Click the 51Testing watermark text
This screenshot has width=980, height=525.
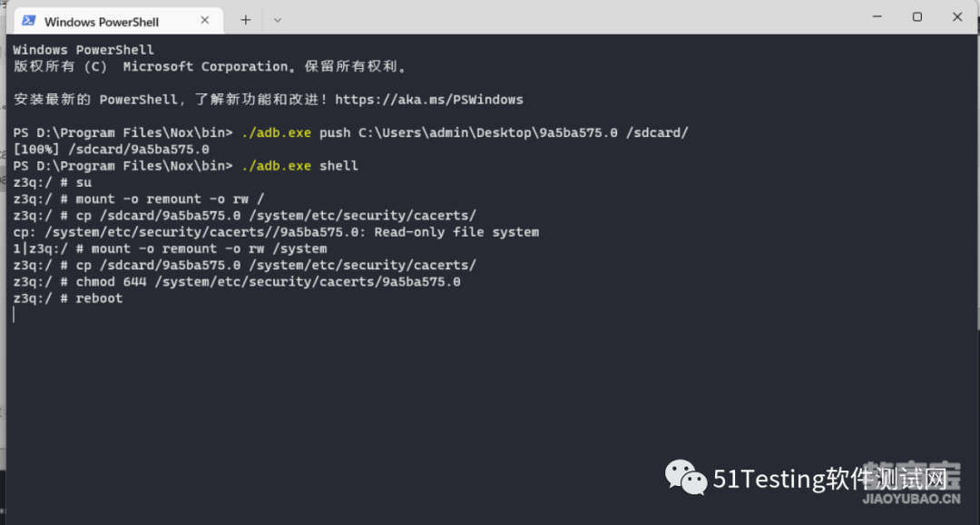tap(830, 479)
